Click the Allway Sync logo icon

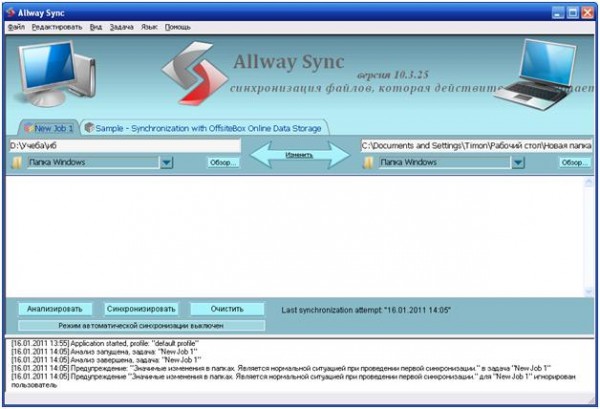point(195,73)
